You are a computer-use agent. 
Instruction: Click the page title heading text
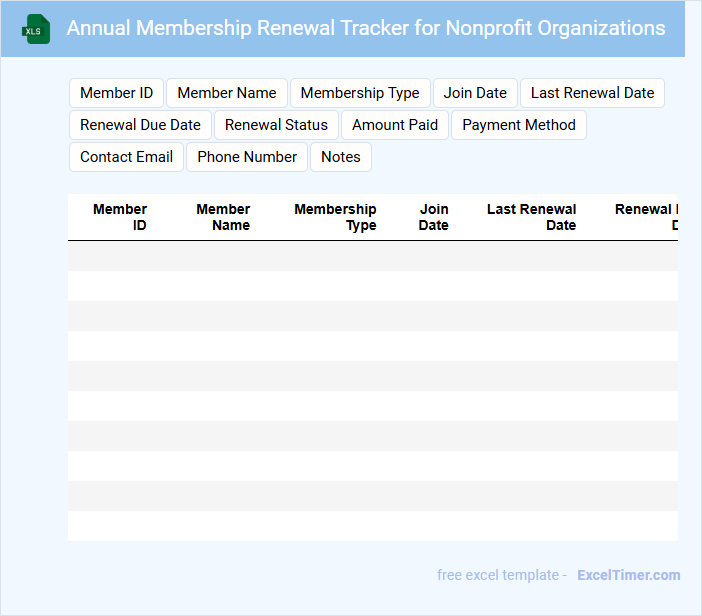[365, 28]
